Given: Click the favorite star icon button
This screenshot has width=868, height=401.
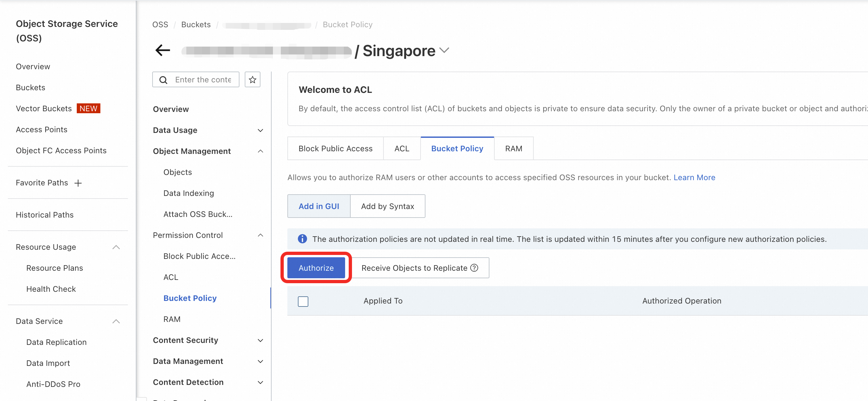Looking at the screenshot, I should (x=252, y=79).
